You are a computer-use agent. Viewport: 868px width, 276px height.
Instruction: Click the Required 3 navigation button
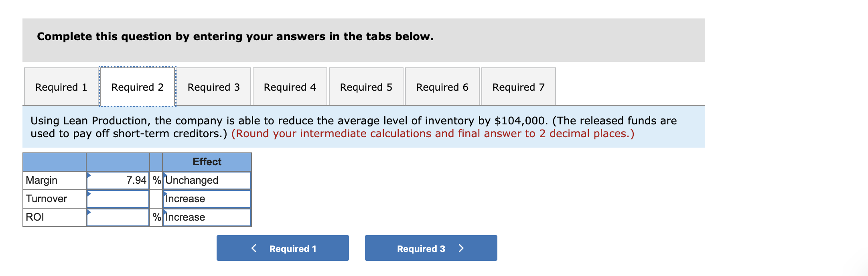tap(430, 248)
